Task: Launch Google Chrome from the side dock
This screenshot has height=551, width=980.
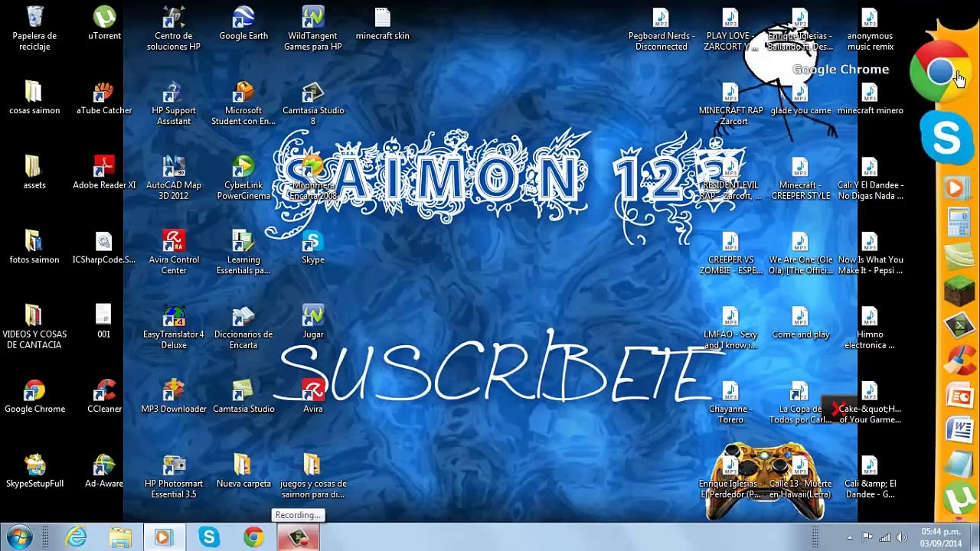Action: [939, 72]
